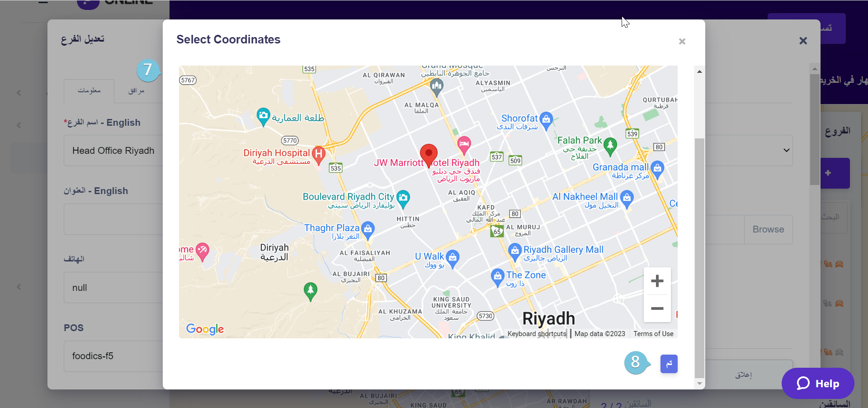This screenshot has height=408, width=868.
Task: Click the camera marker near طلعة العمارية
Action: pos(263,117)
